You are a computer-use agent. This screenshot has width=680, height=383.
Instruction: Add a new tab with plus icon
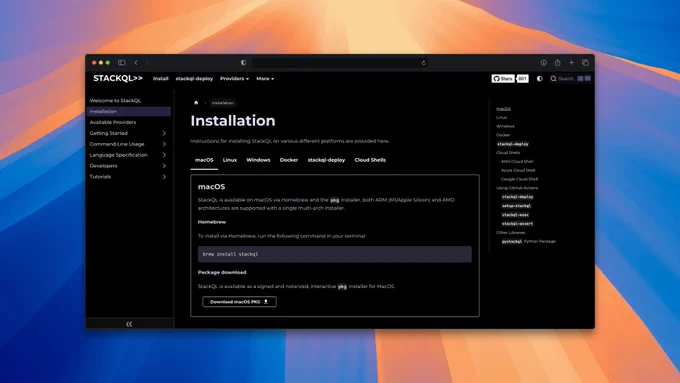pos(571,62)
